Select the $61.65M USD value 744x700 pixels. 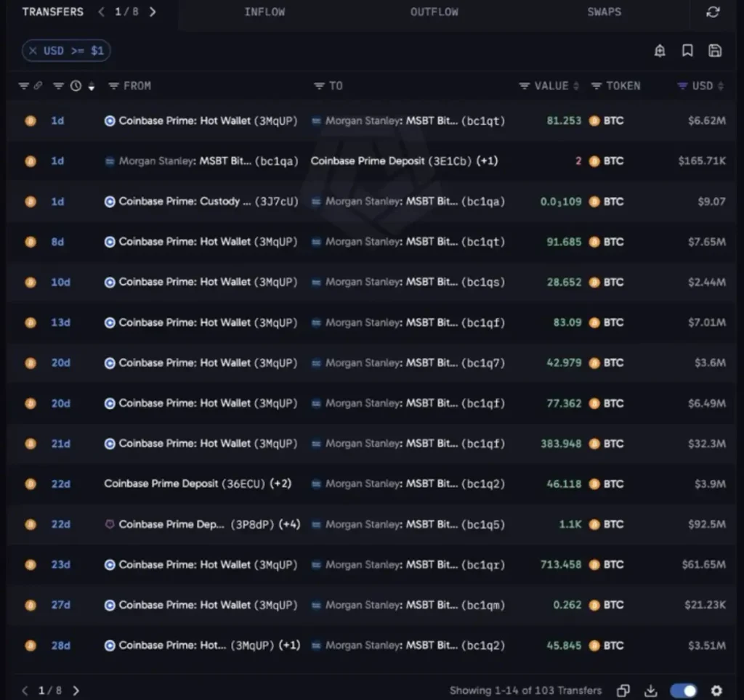[x=703, y=564]
